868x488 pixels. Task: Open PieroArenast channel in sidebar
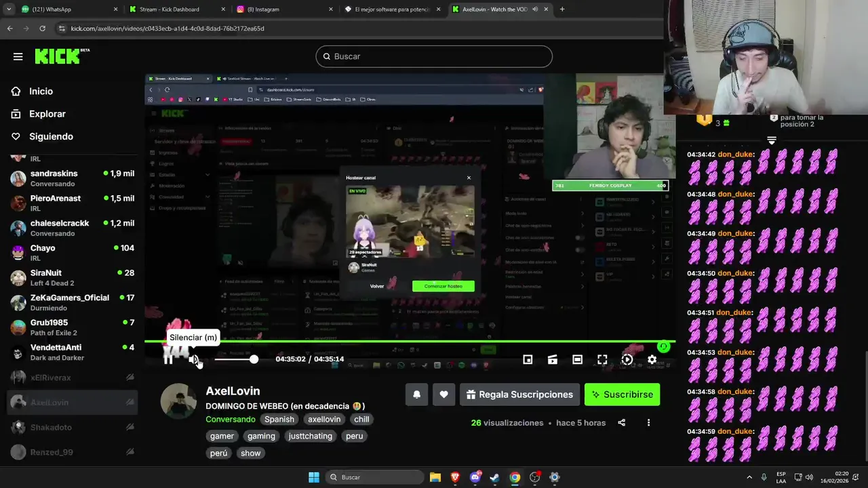point(72,203)
